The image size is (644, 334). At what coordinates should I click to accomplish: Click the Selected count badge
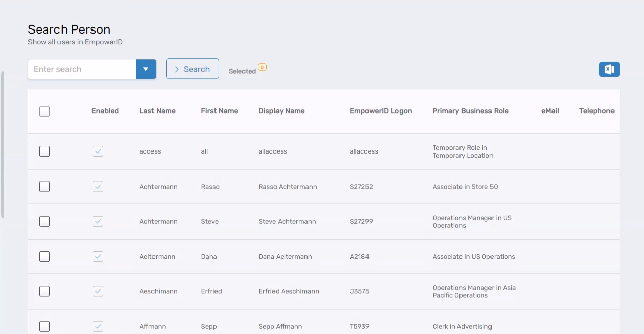click(262, 67)
